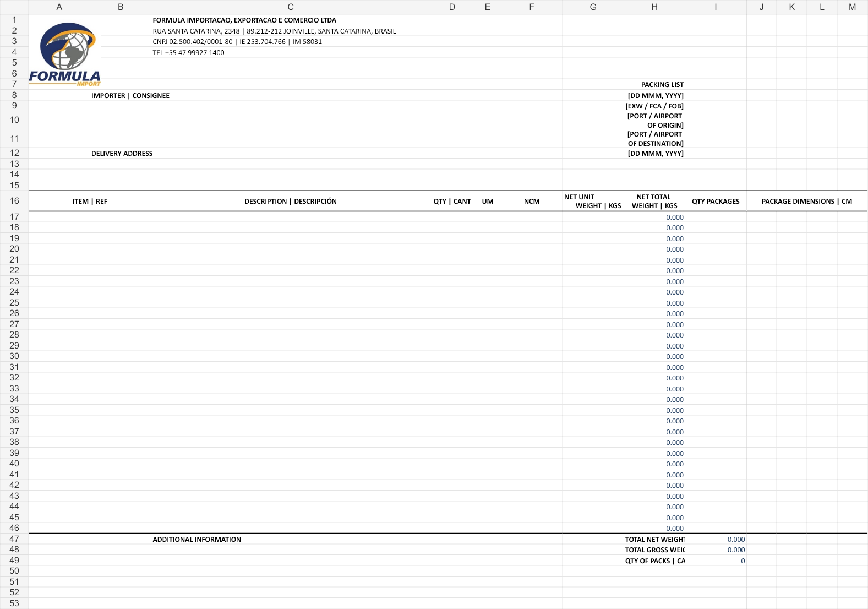
Task: Click the ITEM | REF table heading
Action: (x=90, y=202)
